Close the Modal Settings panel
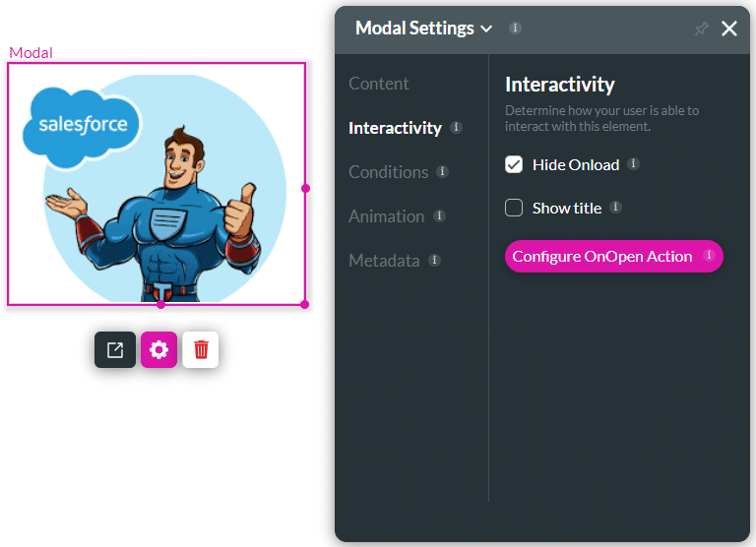Image resolution: width=756 pixels, height=547 pixels. [x=729, y=29]
